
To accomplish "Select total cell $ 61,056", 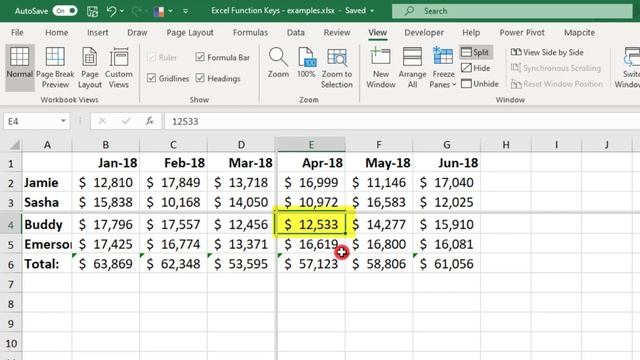I will point(447,264).
